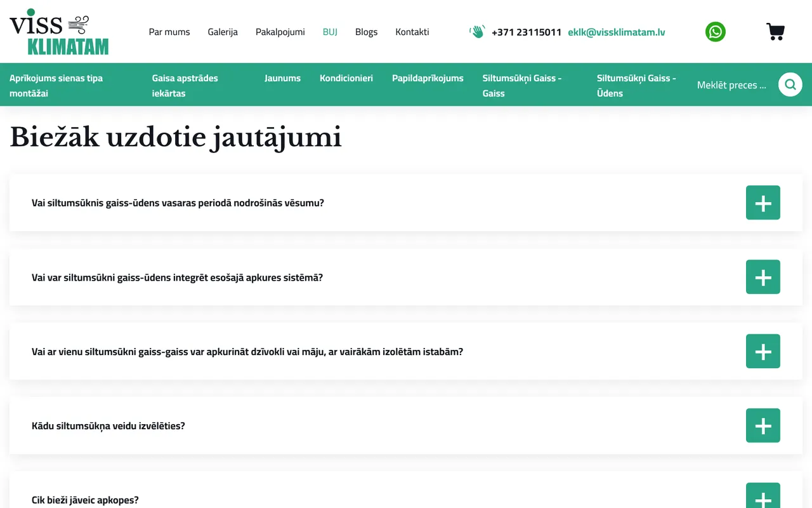The width and height of the screenshot is (812, 508).
Task: Open Pakalpojumi menu item
Action: coord(280,32)
